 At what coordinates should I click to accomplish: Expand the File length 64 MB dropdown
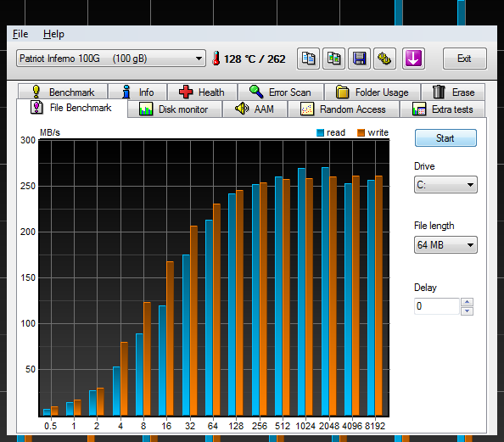point(445,245)
